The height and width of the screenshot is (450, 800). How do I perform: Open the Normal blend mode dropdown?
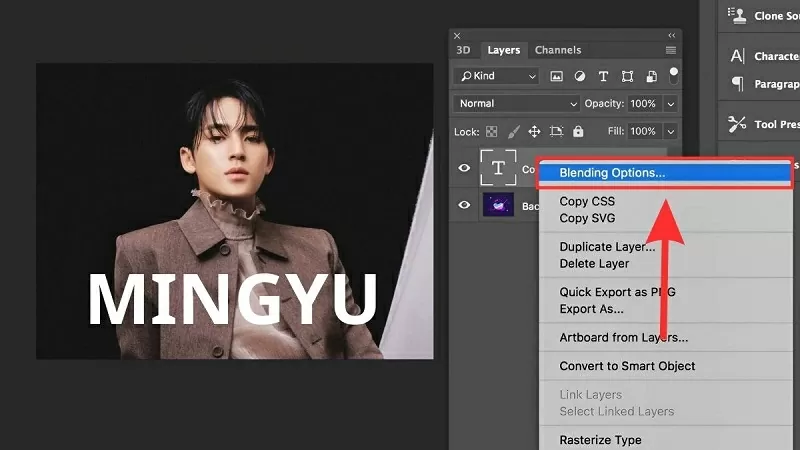(517, 104)
